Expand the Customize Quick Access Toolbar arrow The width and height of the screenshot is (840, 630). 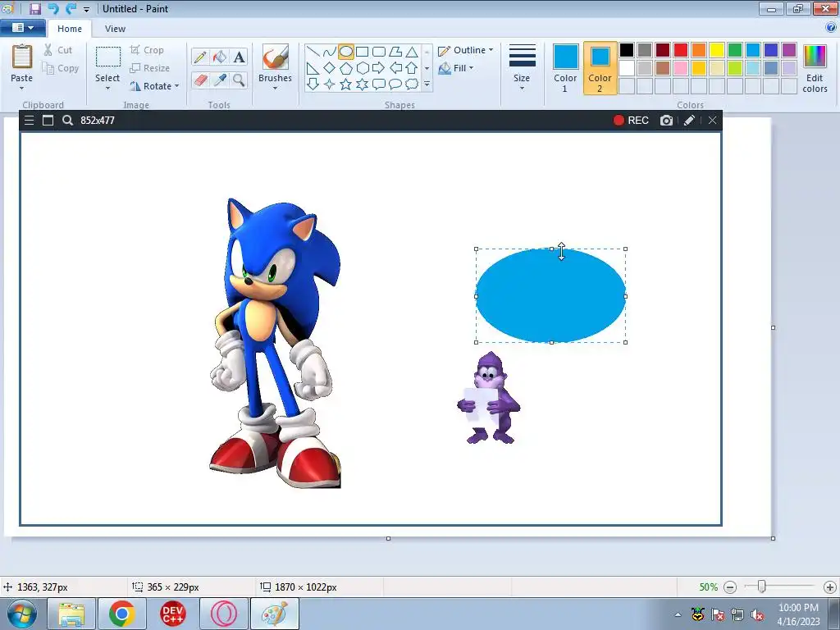tap(86, 10)
